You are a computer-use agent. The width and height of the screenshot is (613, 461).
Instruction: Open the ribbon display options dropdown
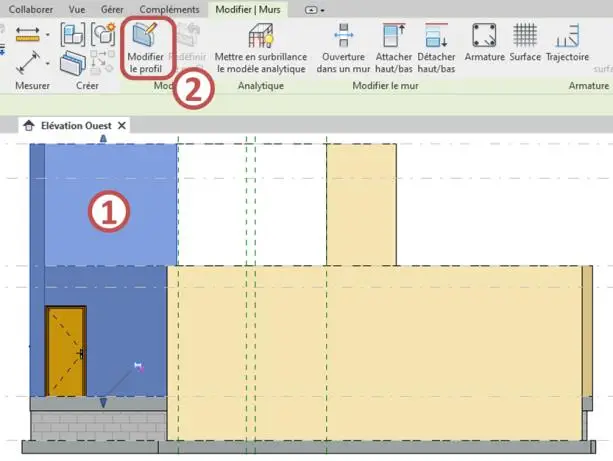point(314,10)
